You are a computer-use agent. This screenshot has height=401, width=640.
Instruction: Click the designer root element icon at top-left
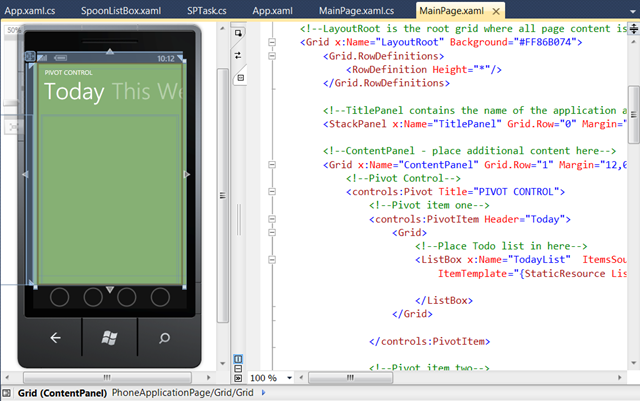(30, 56)
